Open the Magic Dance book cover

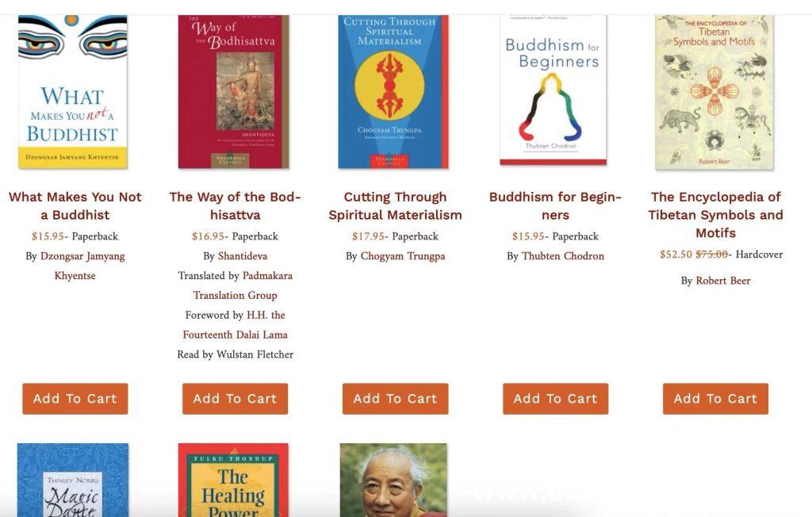coord(72,480)
